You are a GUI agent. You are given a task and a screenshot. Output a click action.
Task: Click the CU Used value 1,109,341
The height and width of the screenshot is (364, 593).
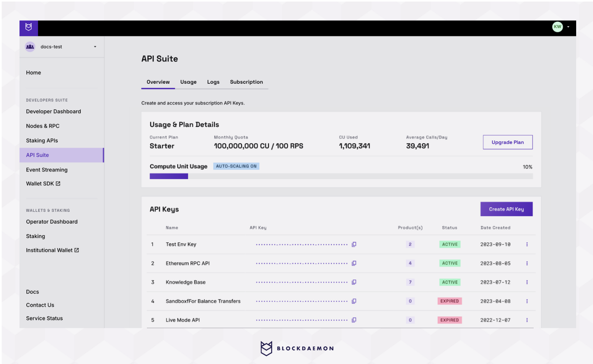click(x=354, y=146)
